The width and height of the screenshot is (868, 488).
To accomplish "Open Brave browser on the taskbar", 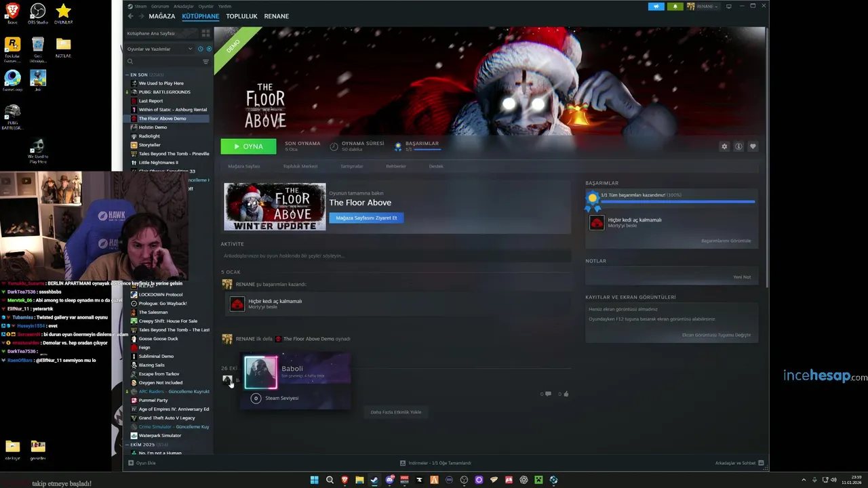I will tap(344, 480).
